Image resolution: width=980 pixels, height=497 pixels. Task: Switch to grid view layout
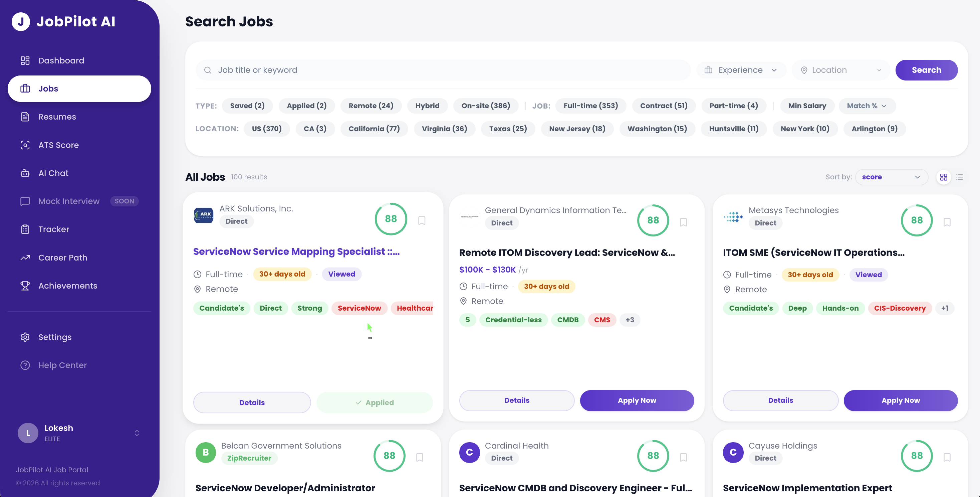[x=944, y=177]
